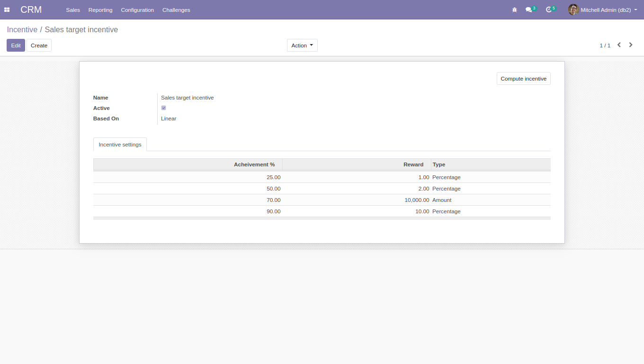Click the Amount type cell
Image resolution: width=644 pixels, height=364 pixels.
(491, 200)
